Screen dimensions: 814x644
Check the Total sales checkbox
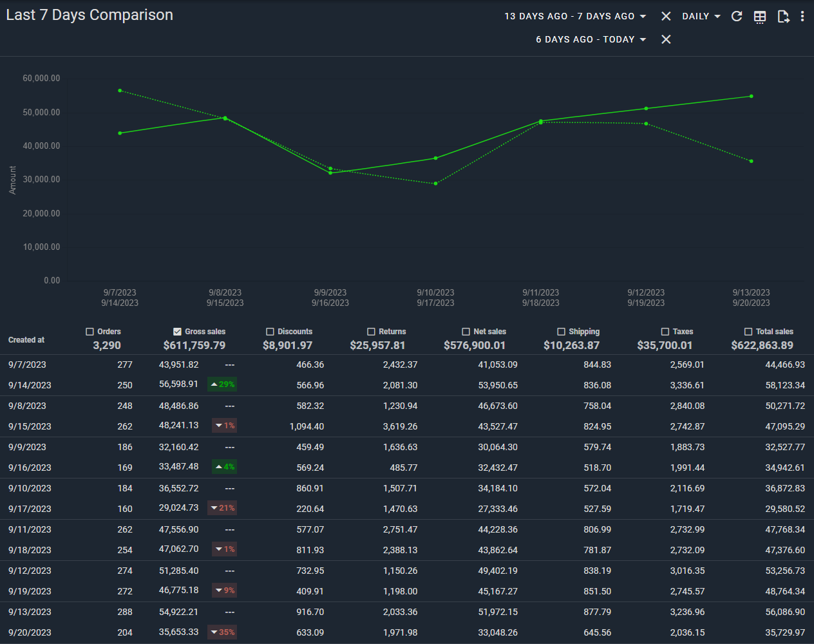click(x=748, y=332)
